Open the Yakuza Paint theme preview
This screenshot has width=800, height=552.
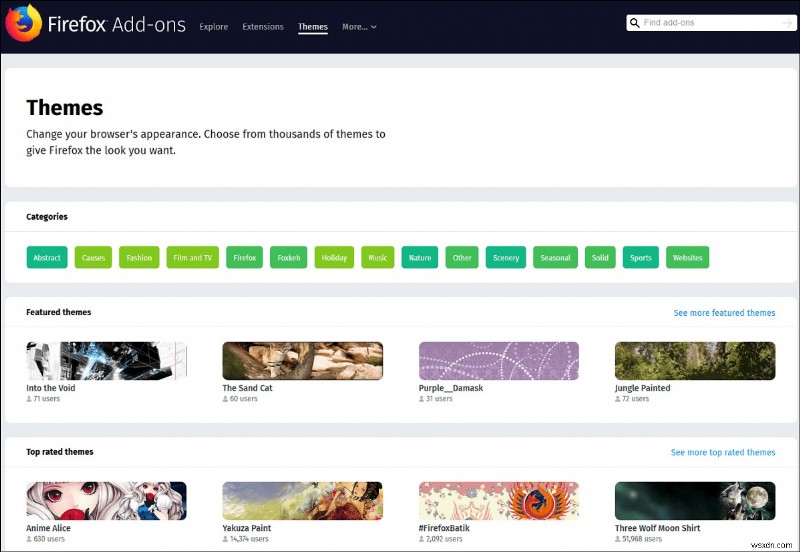(303, 501)
